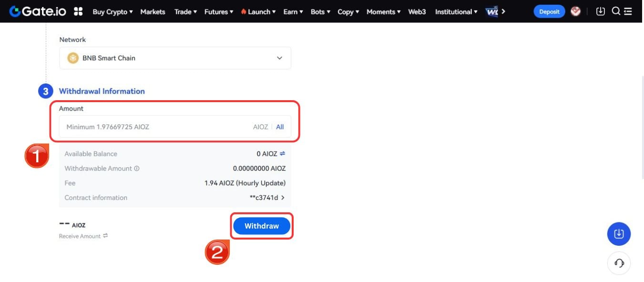Expand the Trade menu
644x282 pixels.
pos(185,12)
